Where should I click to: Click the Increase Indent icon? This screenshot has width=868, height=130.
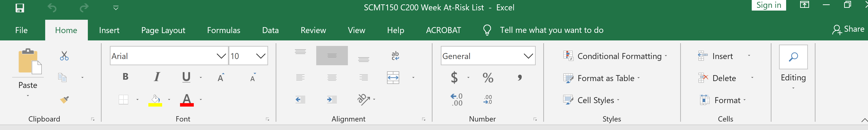coord(332,100)
